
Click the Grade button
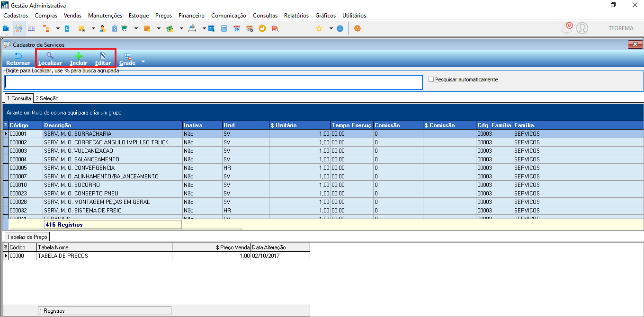click(x=127, y=59)
